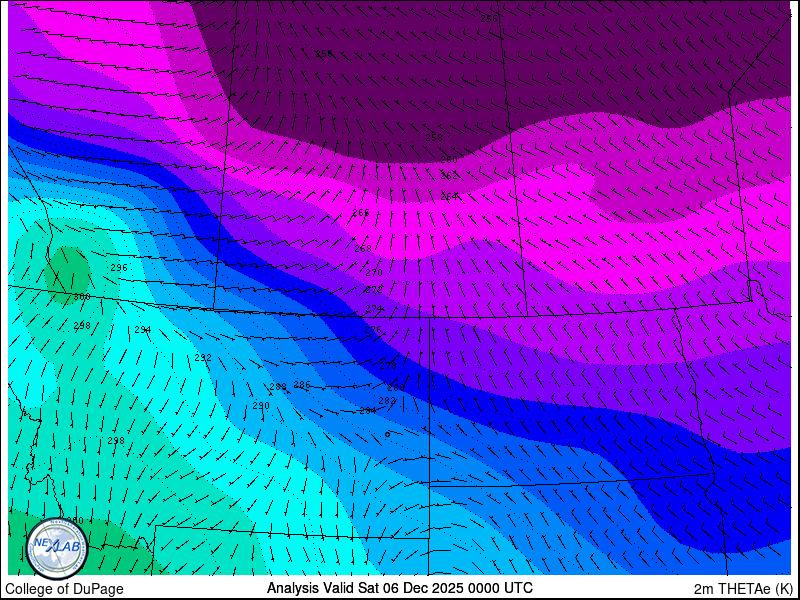Viewport: 800px width, 600px height.
Task: Select the 292 contour label
Action: 203,358
